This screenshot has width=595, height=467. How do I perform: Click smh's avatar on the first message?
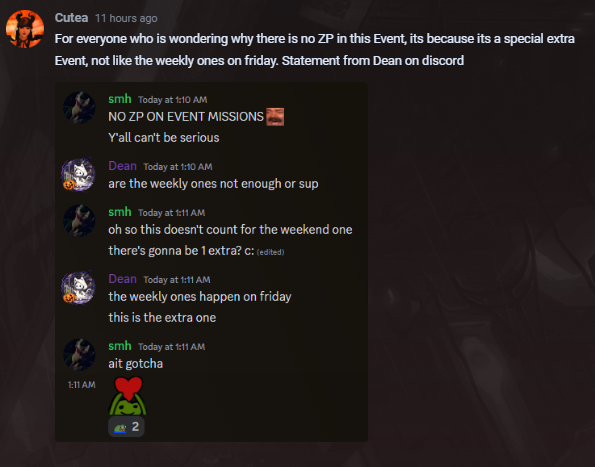click(79, 107)
